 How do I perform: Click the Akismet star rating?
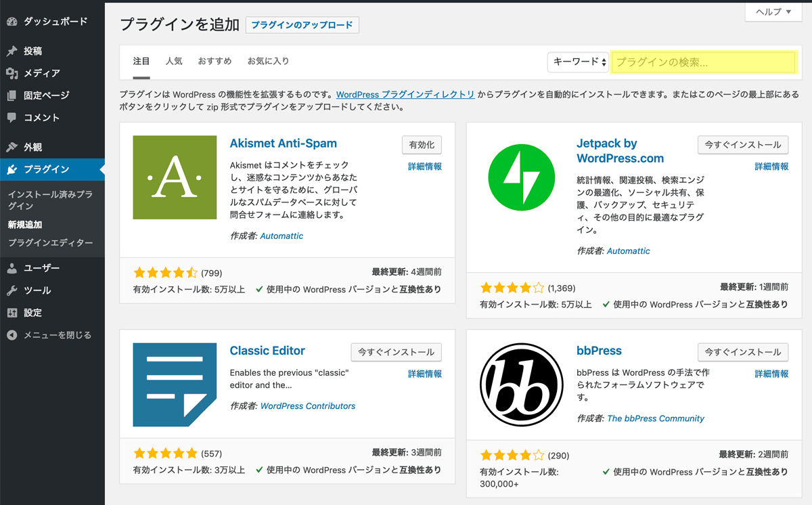point(165,273)
